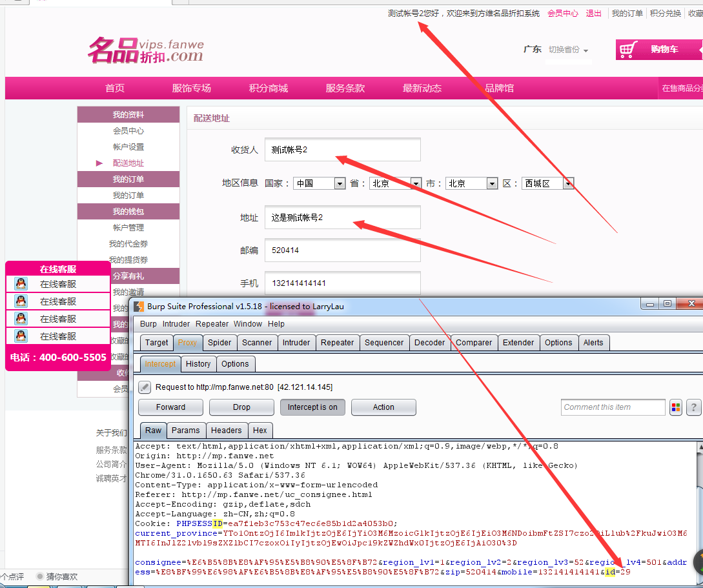Select 配送地址 in sidebar
Image resolution: width=703 pixels, height=588 pixels.
(128, 163)
